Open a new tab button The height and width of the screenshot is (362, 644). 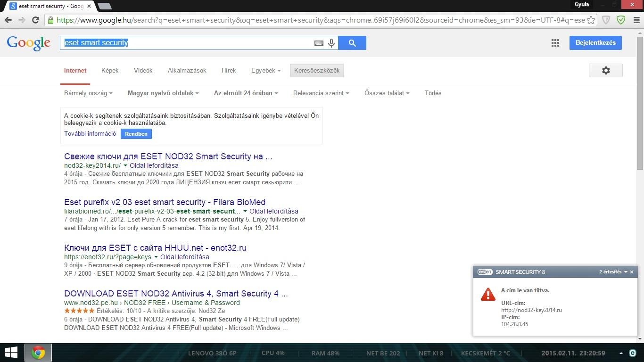(x=104, y=6)
